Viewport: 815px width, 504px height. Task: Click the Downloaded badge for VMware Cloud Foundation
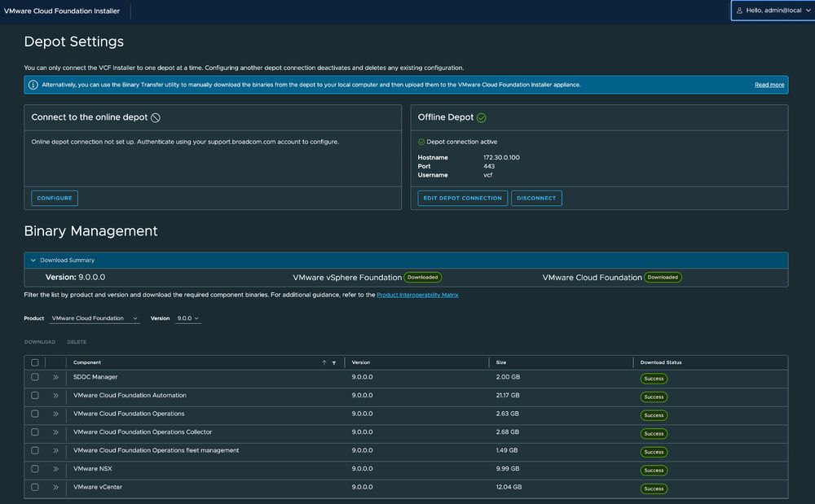(x=663, y=278)
